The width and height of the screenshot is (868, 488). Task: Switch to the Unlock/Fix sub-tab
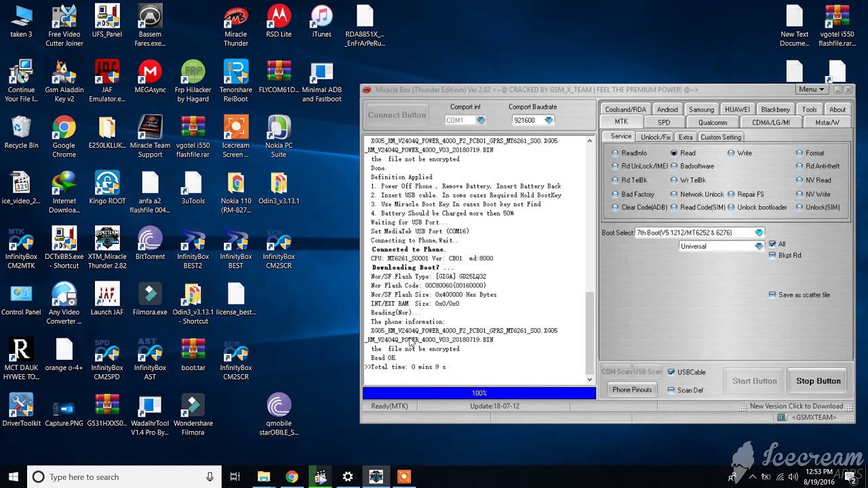[656, 137]
